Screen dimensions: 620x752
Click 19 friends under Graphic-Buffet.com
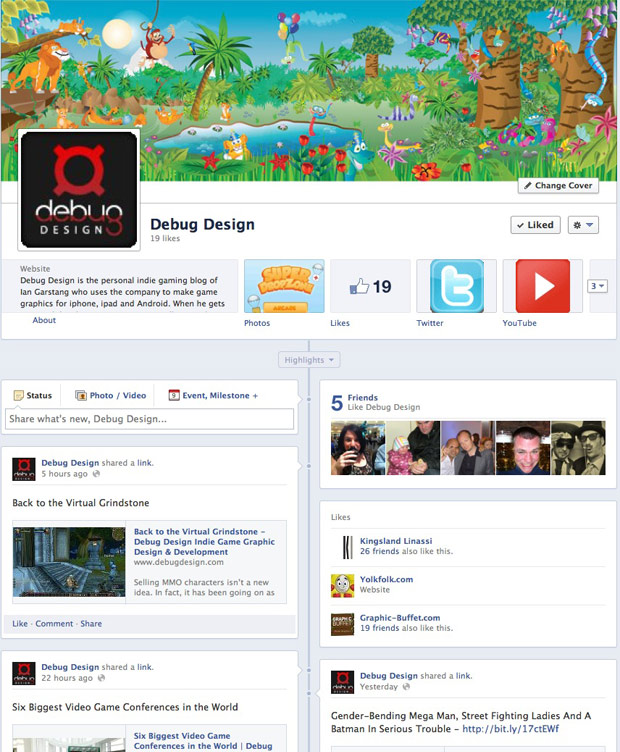coord(380,628)
